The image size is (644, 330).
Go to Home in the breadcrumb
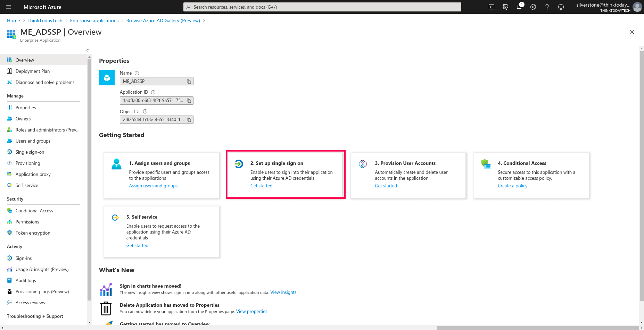click(14, 20)
